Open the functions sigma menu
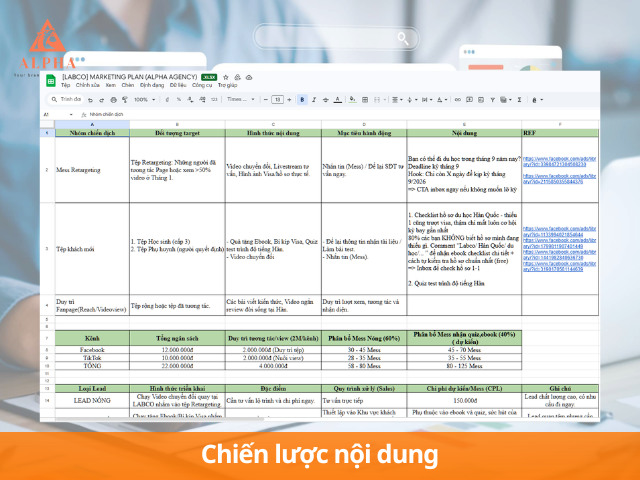The width and height of the screenshot is (640, 480). (x=520, y=100)
